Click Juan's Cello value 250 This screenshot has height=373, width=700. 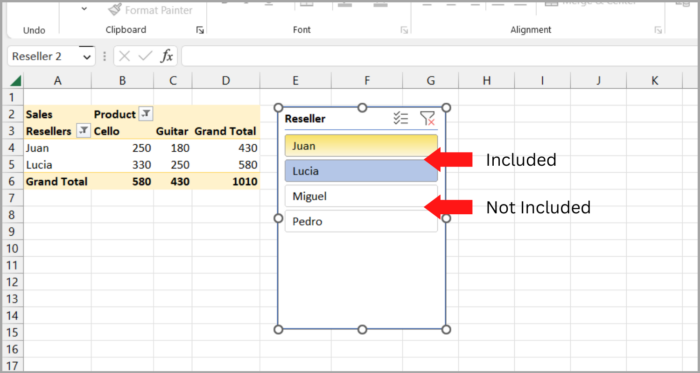point(122,148)
